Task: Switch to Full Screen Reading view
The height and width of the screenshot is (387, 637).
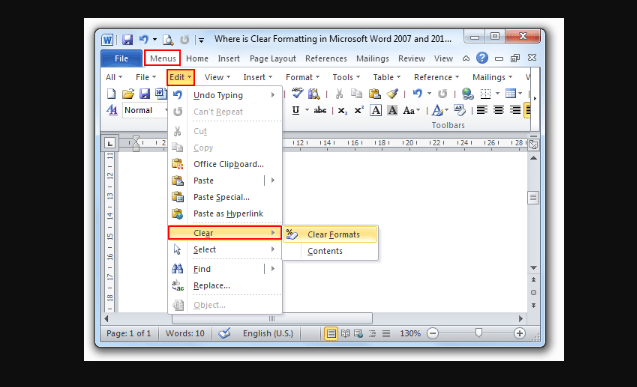Action: point(345,334)
